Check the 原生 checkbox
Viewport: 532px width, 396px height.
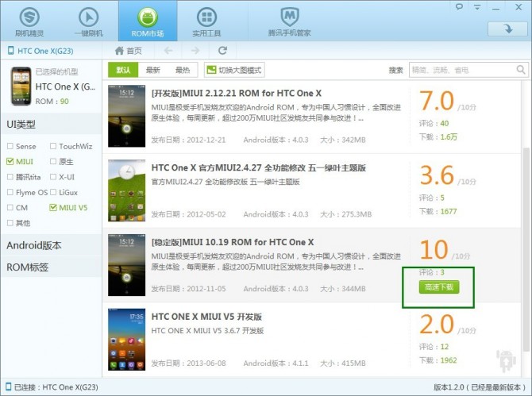pos(53,161)
